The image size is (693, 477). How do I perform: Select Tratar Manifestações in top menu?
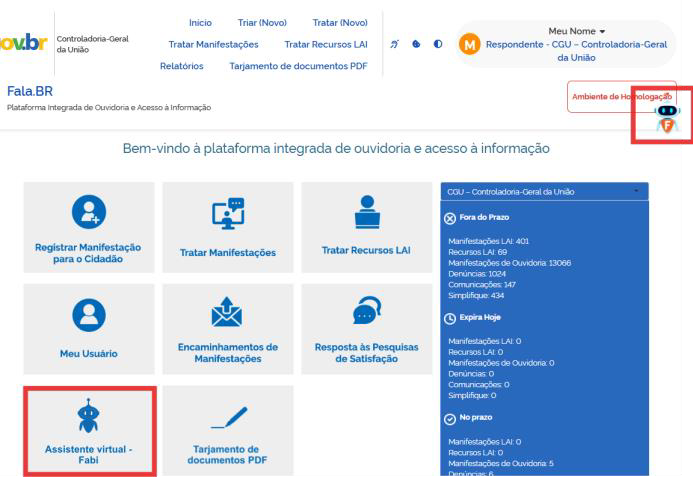[x=213, y=44]
